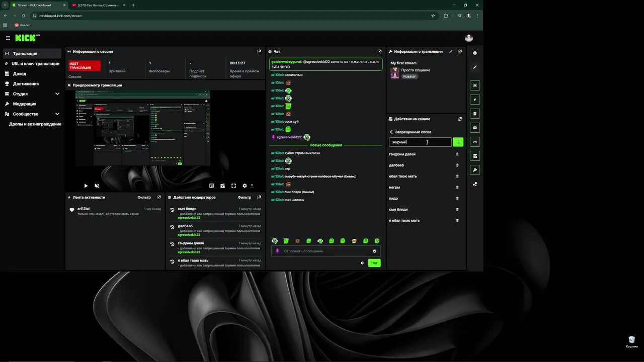
Task: Send message with the green Чат button
Action: pyautogui.click(x=374, y=263)
